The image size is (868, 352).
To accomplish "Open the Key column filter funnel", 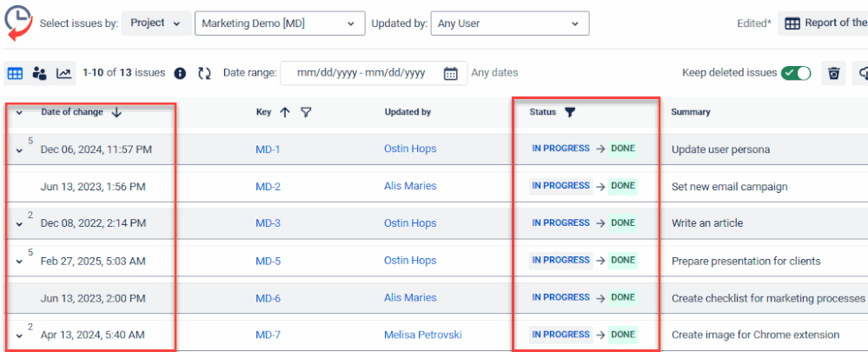I will pyautogui.click(x=306, y=112).
